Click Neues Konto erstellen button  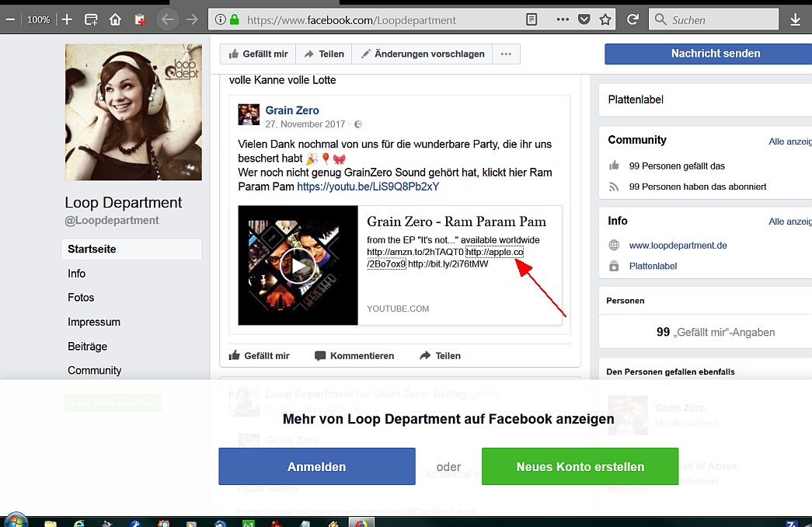[x=580, y=466]
